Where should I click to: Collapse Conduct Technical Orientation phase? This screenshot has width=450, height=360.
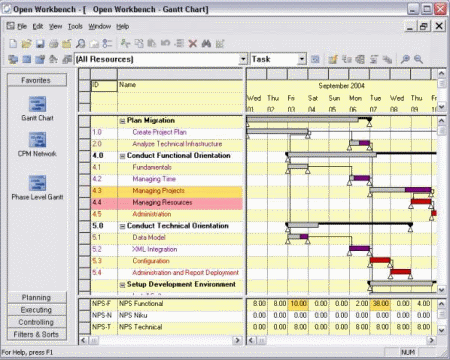click(122, 226)
